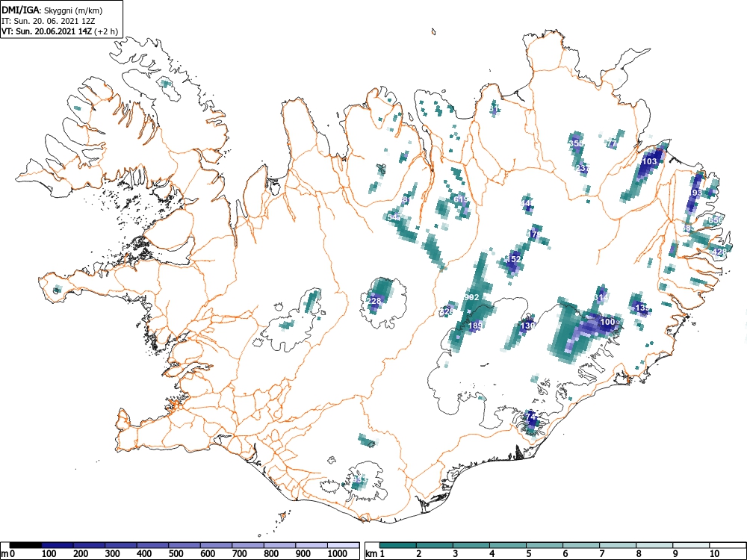747x560 pixels.
Task: Click the 700–800 m legend color swatch
Action: tap(248, 545)
